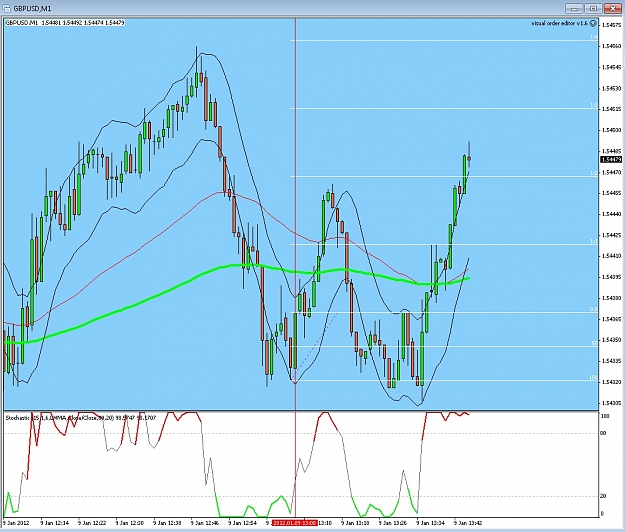Minimize the GBPUSD,M1 chart window
The image size is (625, 532).
click(x=574, y=8)
